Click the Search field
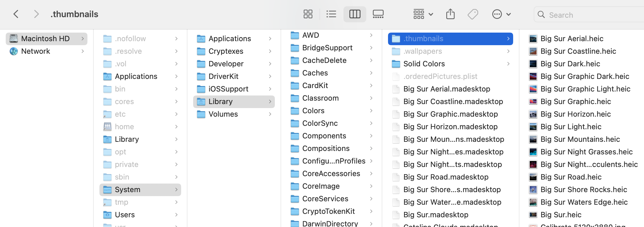The height and width of the screenshot is (227, 644). pos(589,15)
